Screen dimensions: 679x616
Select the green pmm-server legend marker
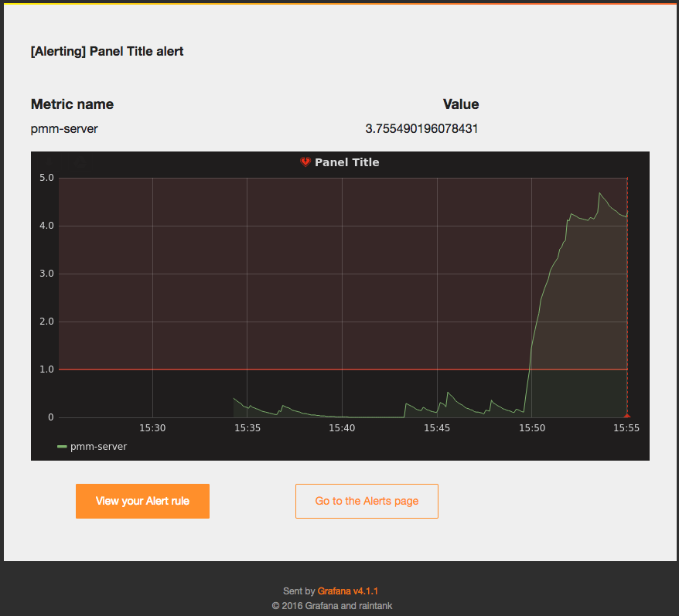[61, 446]
